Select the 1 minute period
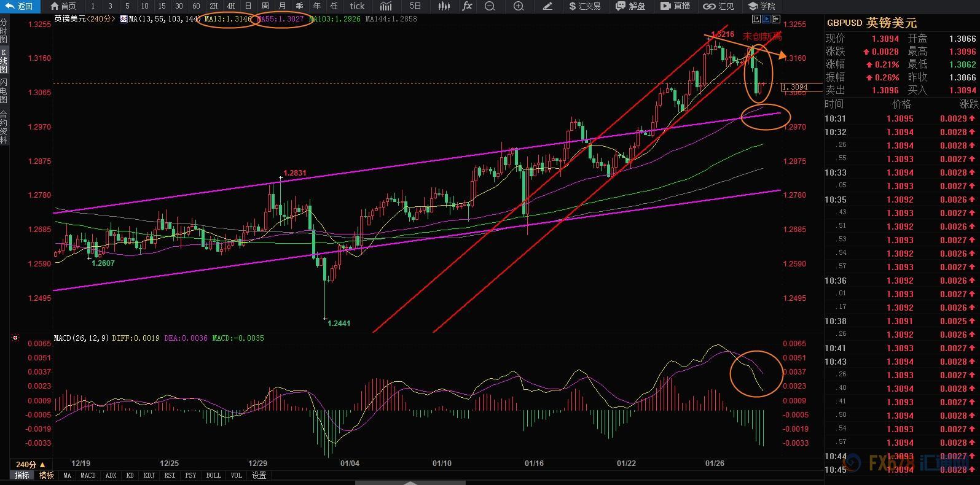 (x=93, y=6)
